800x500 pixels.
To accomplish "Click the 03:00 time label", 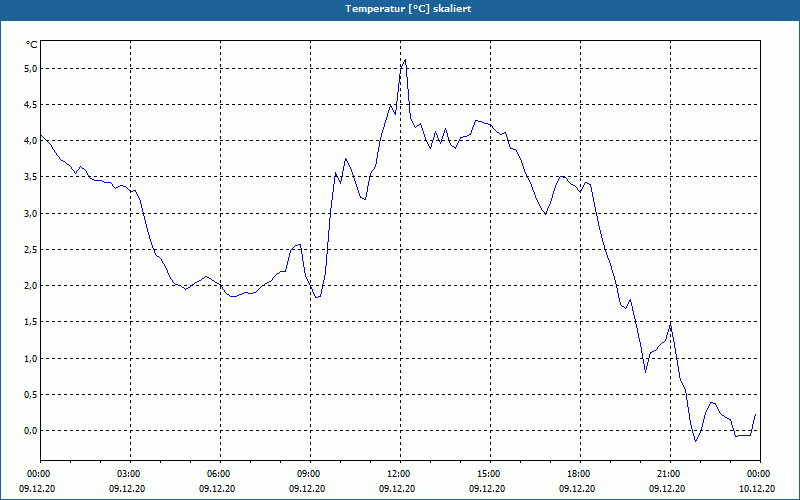I will click(131, 474).
